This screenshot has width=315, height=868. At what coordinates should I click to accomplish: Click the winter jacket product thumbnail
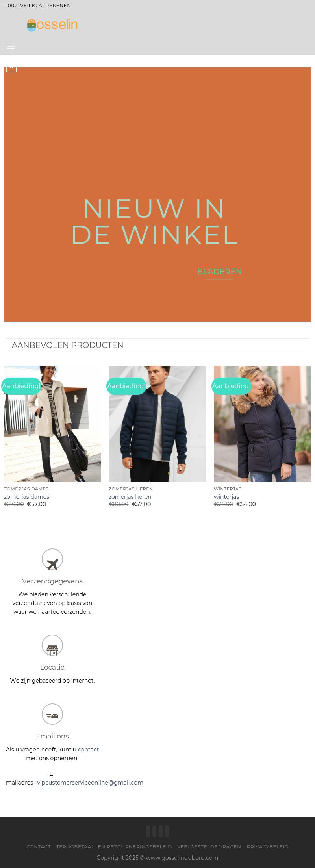point(262,424)
